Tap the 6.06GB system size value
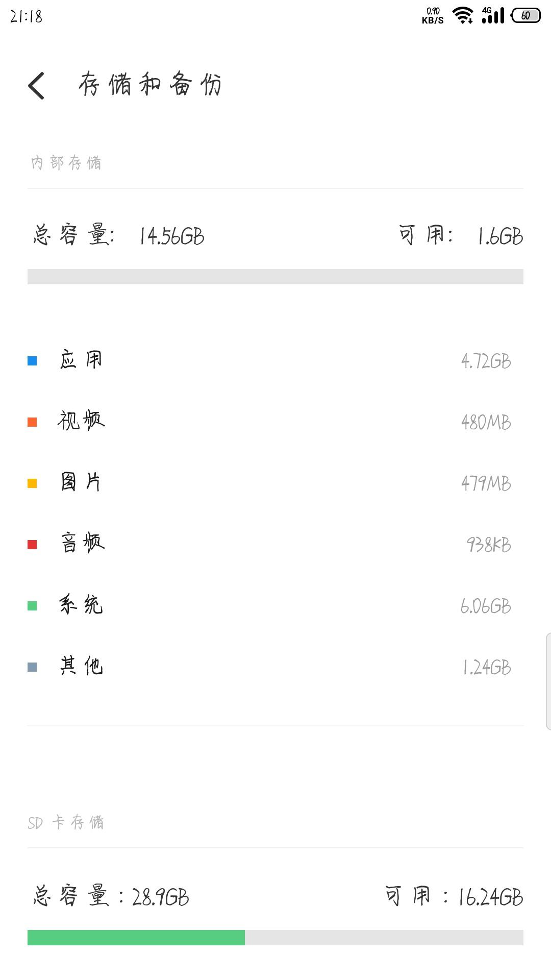 pos(486,606)
